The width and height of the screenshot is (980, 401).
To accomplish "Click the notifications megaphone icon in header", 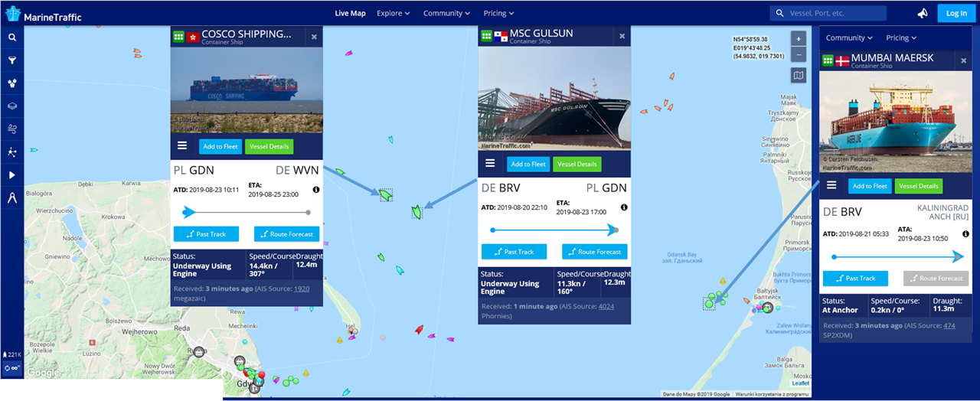I will 923,13.
